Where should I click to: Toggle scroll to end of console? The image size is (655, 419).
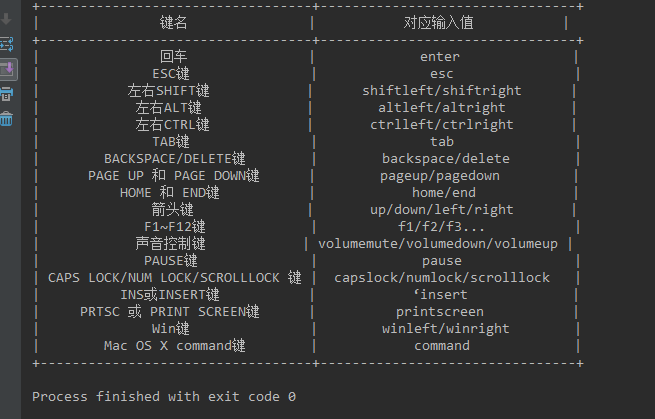pyautogui.click(x=8, y=69)
